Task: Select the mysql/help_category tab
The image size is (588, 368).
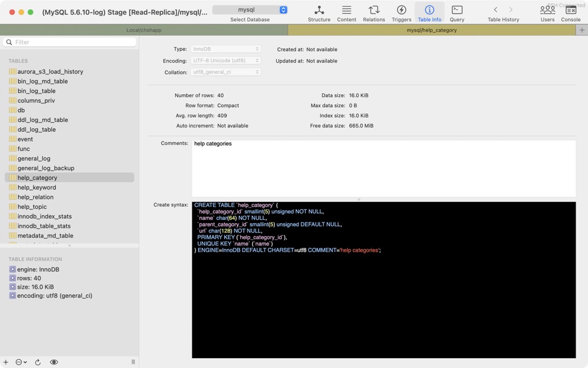Action: 431,30
